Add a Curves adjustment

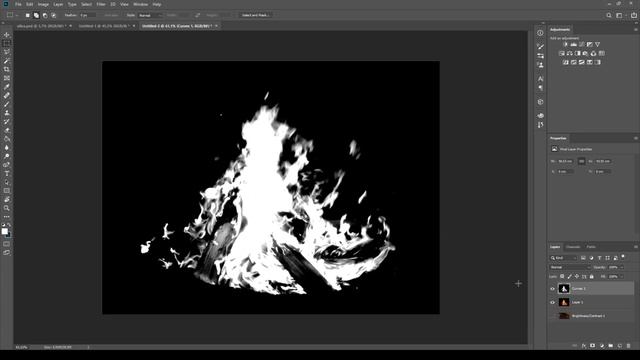tap(582, 44)
